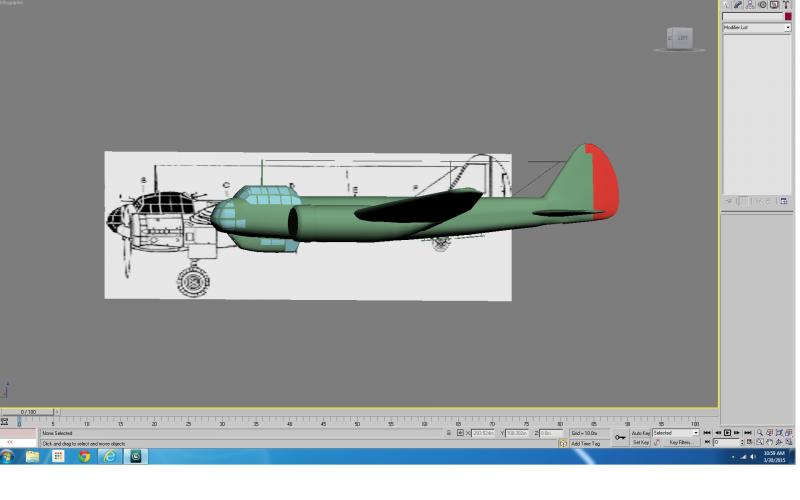Toggle Absolute/Offset transform mode icon
This screenshot has height=500, width=800.
(x=460, y=433)
